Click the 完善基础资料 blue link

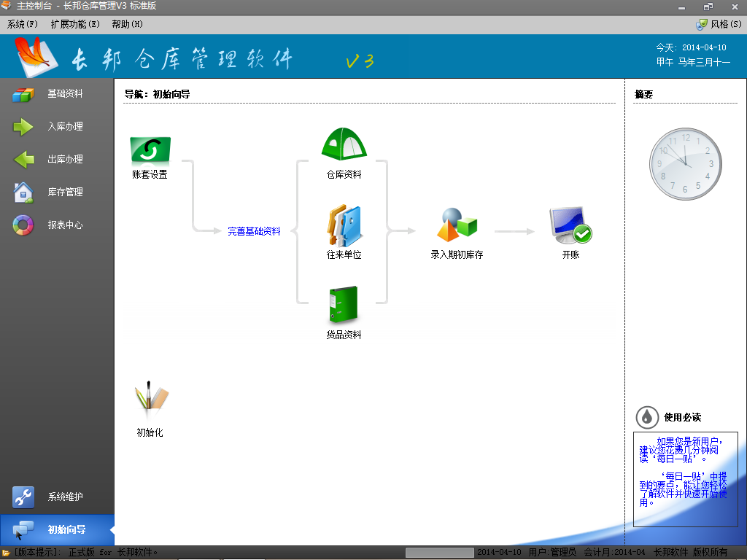(254, 231)
